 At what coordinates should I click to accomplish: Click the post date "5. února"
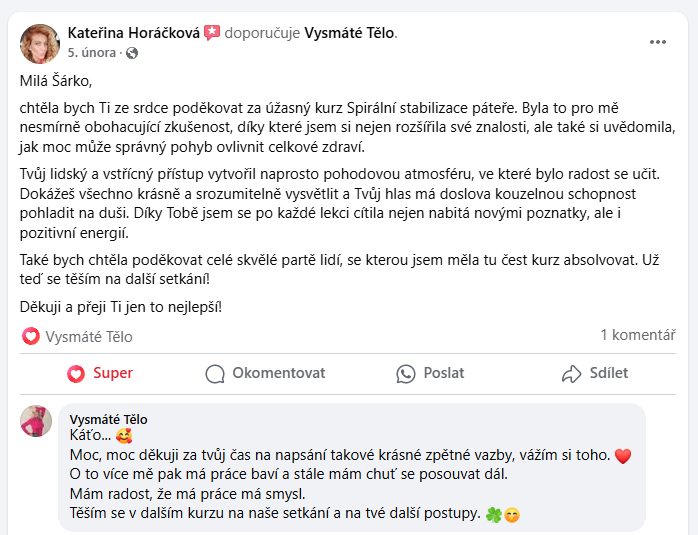[x=92, y=52]
